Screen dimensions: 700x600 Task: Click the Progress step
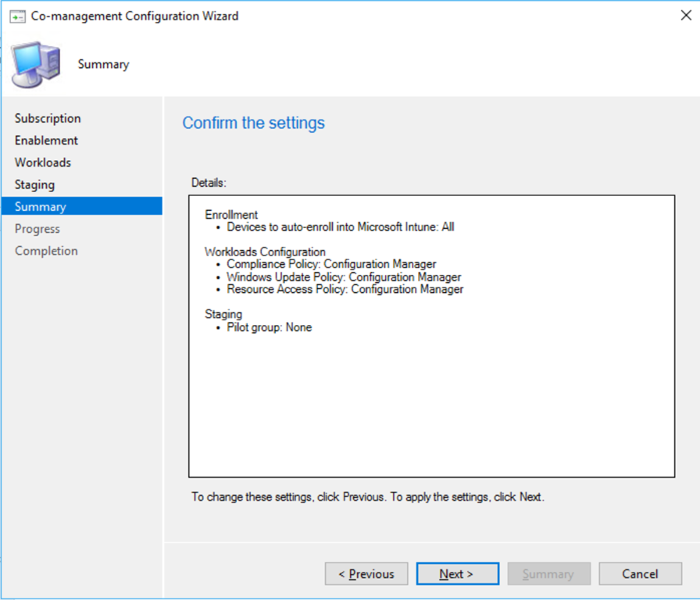point(37,229)
